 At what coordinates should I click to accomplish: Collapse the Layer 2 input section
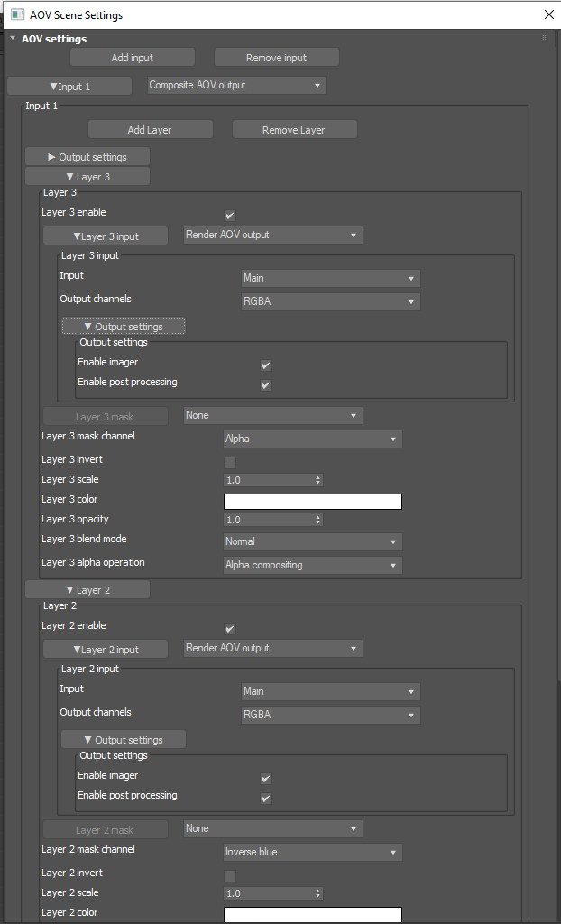(106, 650)
